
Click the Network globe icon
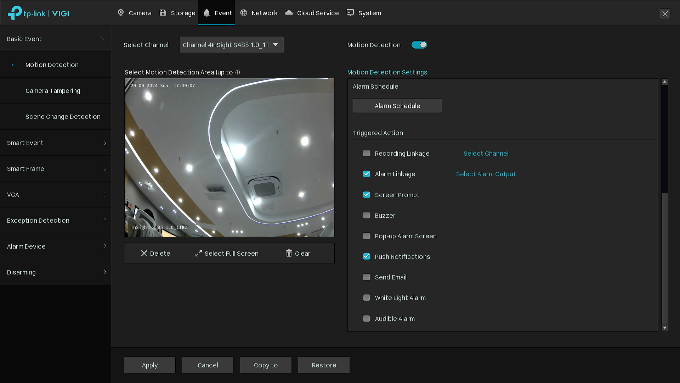click(244, 13)
